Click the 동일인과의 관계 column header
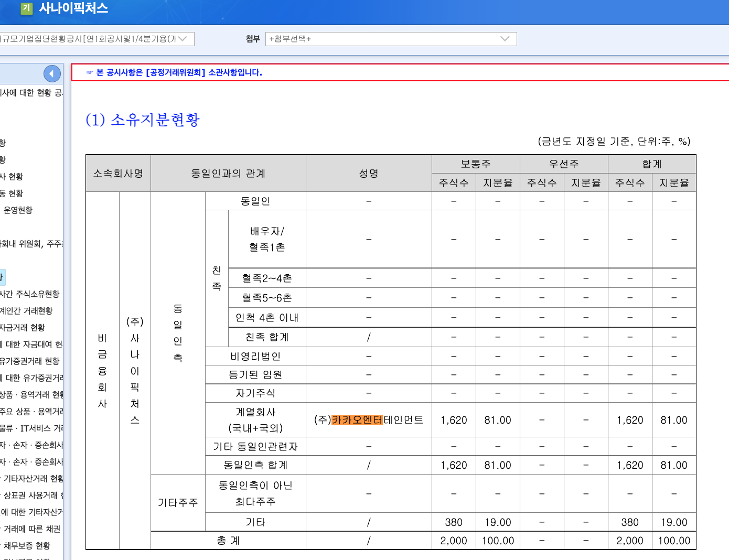This screenshot has width=729, height=560. click(229, 174)
